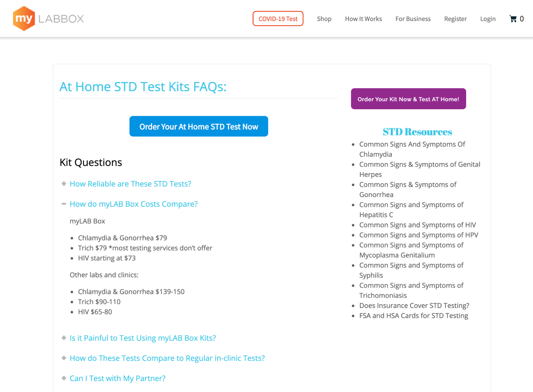Open the For Business menu item
The width and height of the screenshot is (533, 392).
[412, 19]
